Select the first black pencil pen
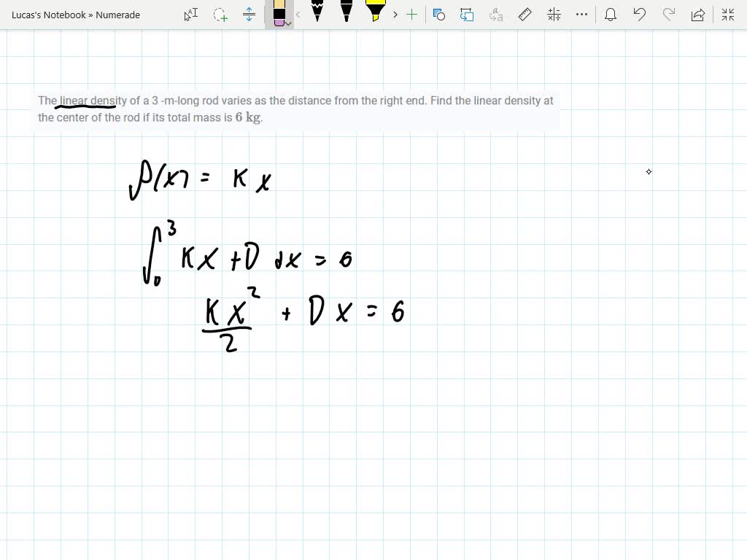Viewport: 747px width, 560px height. [317, 12]
